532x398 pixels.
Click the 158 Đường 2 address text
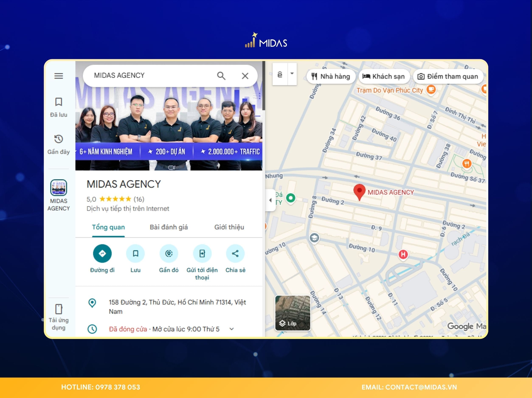(177, 307)
